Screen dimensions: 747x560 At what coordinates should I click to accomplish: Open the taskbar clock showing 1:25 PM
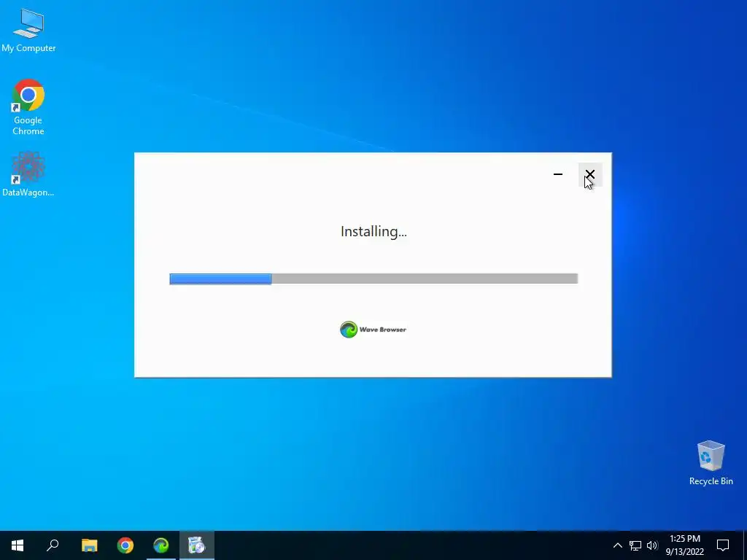point(684,545)
